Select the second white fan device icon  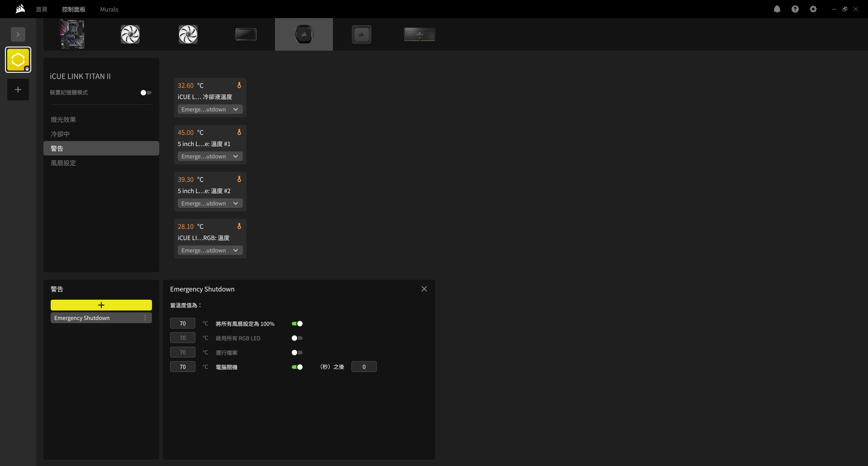pos(188,34)
